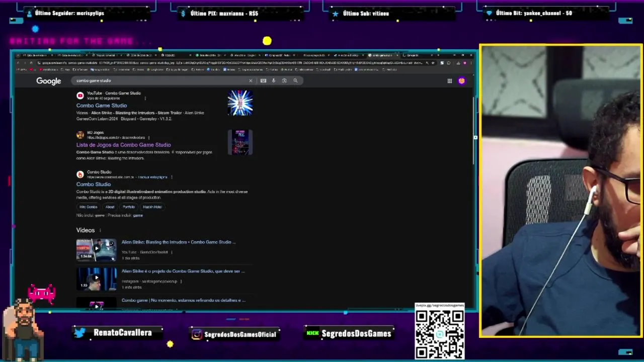Click the BD Jogos result thumbnail
Image resolution: width=644 pixels, height=362 pixels.
click(240, 142)
